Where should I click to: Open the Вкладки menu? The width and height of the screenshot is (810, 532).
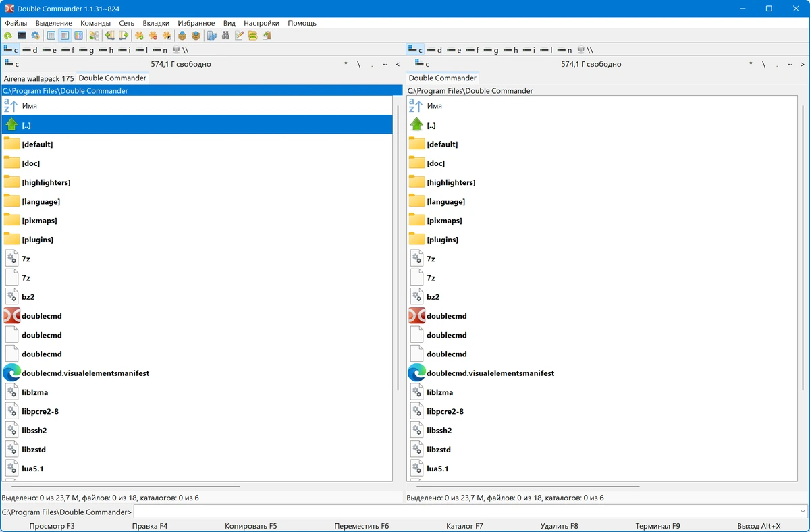pos(156,23)
